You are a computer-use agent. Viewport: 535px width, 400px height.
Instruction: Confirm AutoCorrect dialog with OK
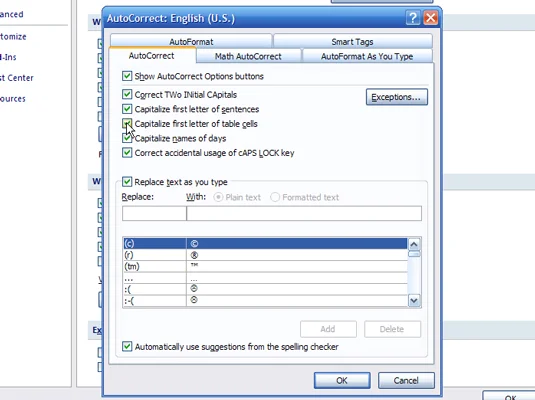[x=342, y=381]
